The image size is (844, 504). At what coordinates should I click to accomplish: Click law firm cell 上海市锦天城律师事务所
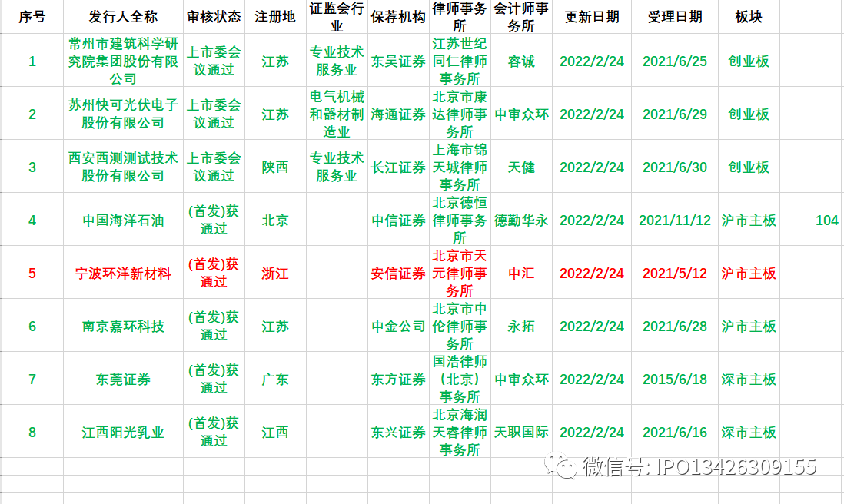[460, 167]
